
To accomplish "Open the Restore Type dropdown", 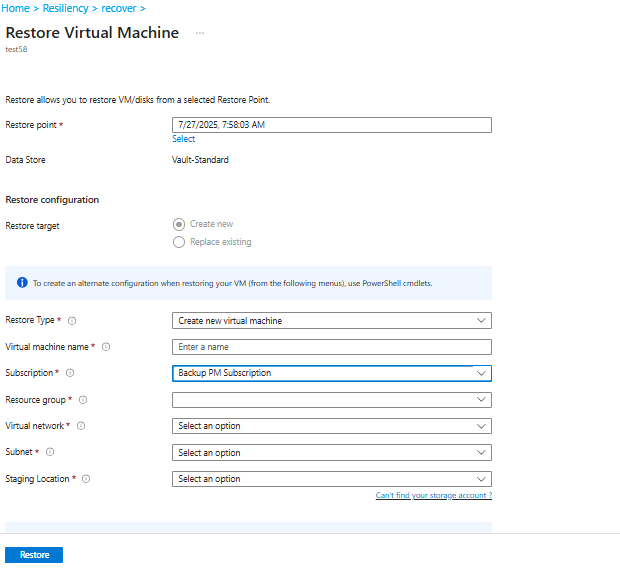I will (332, 321).
